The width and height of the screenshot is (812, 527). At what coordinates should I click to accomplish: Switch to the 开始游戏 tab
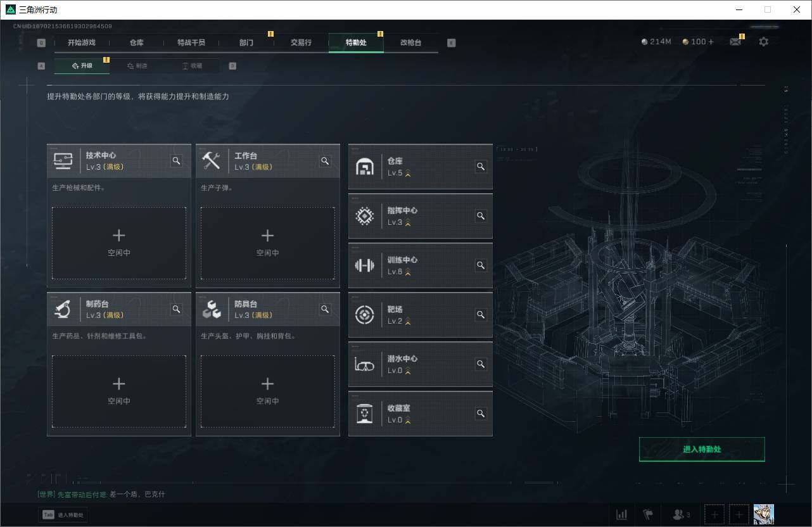point(82,42)
